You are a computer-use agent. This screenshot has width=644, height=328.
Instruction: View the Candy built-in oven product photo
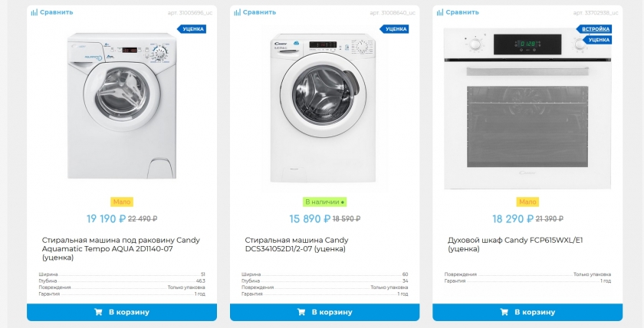point(527,109)
